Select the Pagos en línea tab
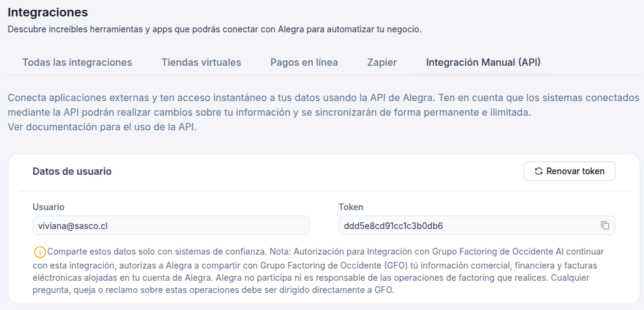This screenshot has width=644, height=310. tap(304, 63)
